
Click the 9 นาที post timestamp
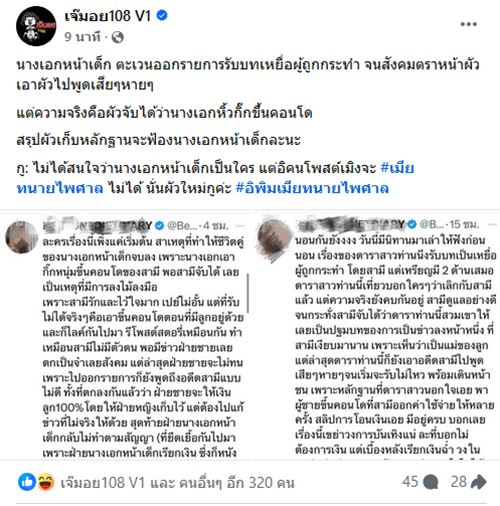(x=82, y=37)
